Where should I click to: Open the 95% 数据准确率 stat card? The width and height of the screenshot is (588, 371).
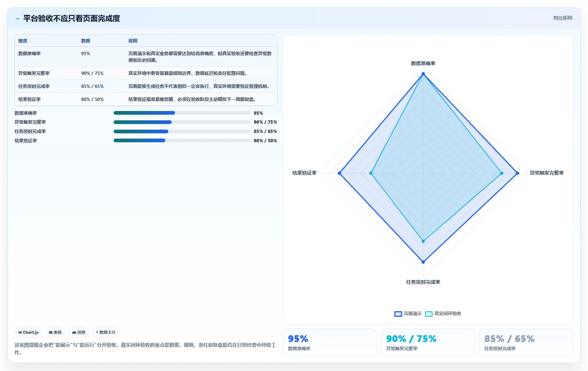(330, 342)
